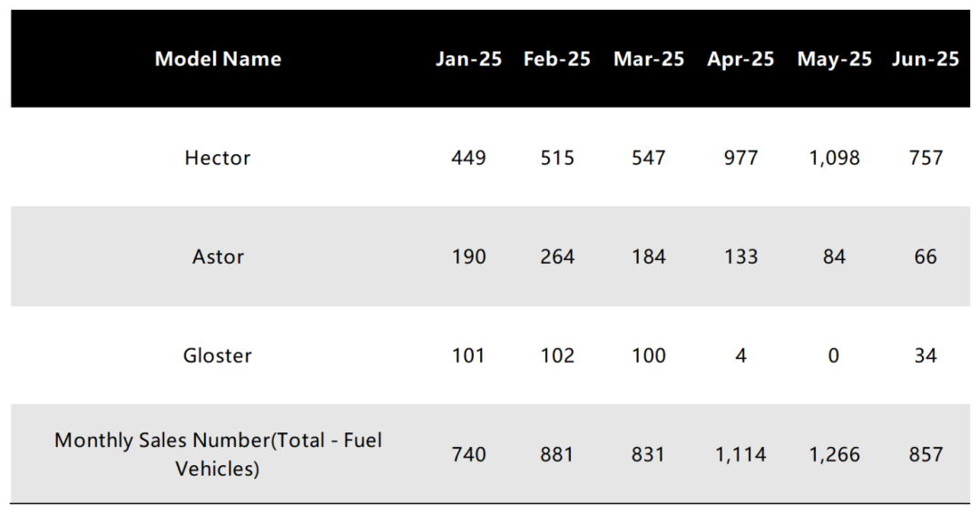
Task: Click total May-25 value 1,266
Action: pyautogui.click(x=834, y=454)
